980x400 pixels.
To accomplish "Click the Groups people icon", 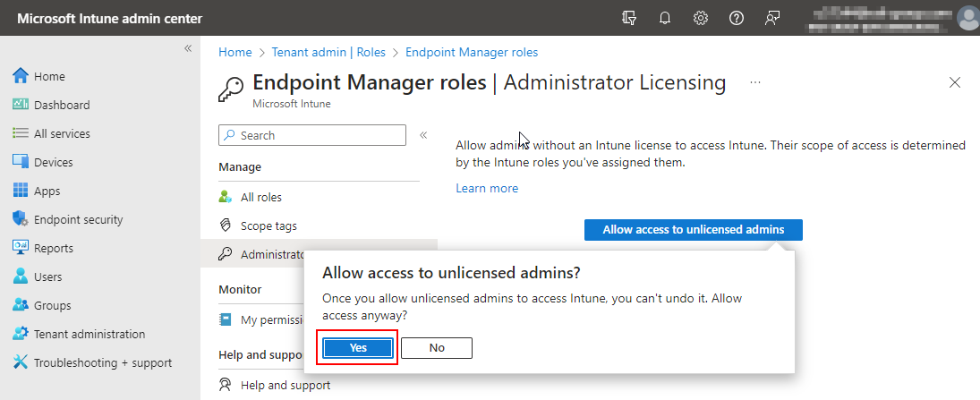I will click(x=21, y=305).
